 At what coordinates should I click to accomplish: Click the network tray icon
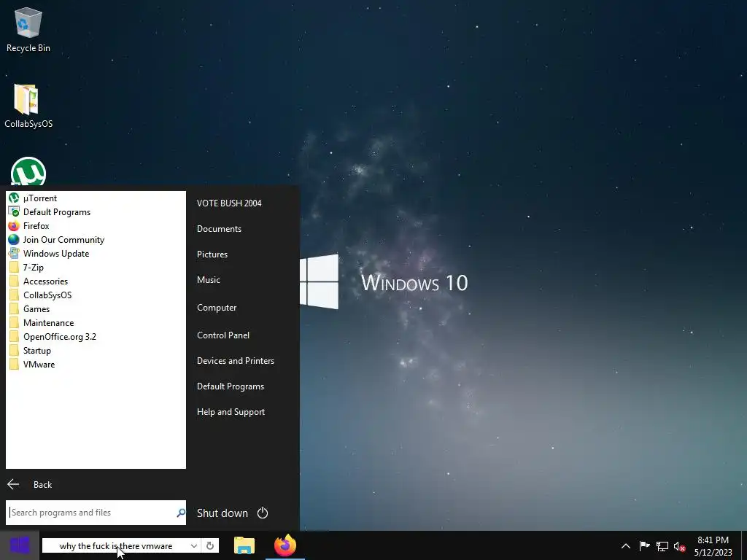coord(662,546)
